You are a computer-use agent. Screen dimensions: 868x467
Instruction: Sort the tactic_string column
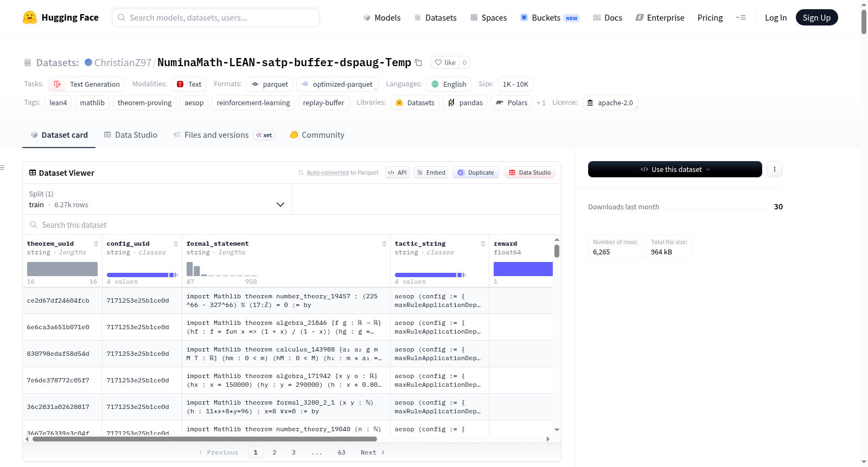click(483, 244)
